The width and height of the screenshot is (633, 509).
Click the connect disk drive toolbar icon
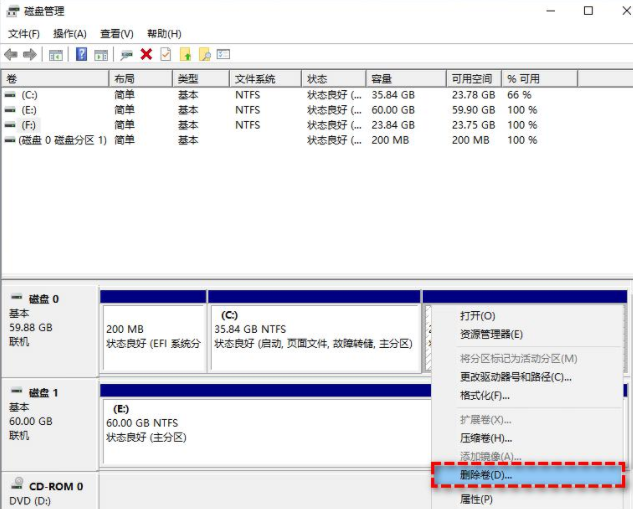point(126,55)
